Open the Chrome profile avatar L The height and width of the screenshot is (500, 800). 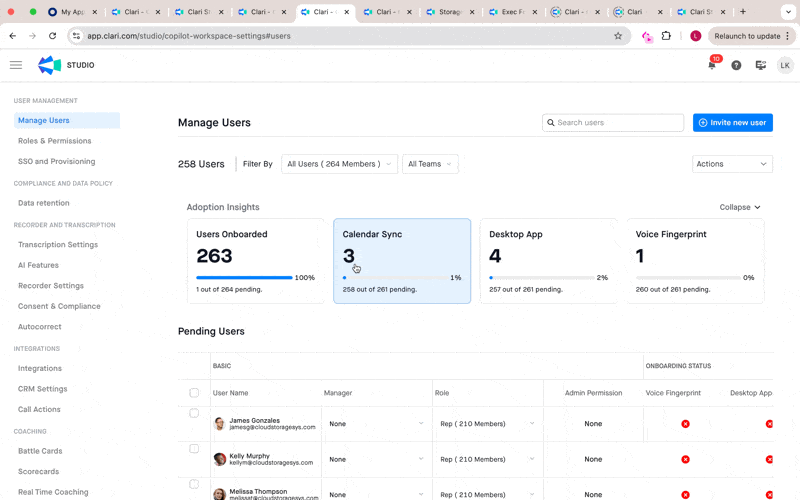695,36
